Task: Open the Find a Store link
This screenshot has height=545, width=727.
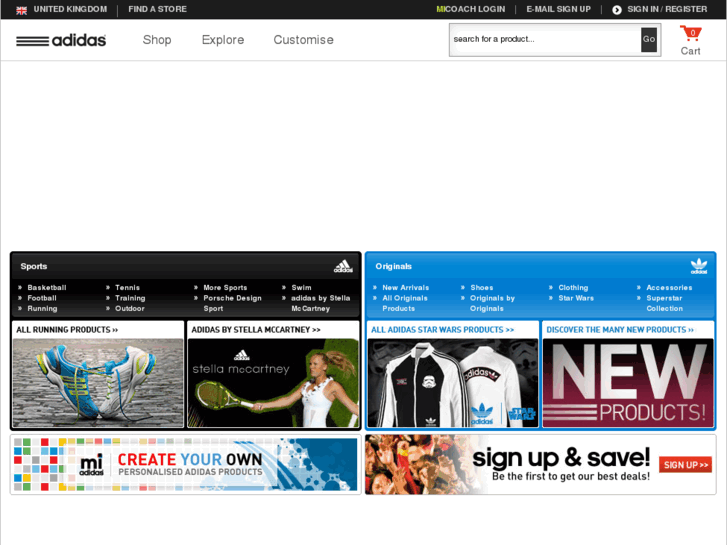Action: click(x=158, y=9)
